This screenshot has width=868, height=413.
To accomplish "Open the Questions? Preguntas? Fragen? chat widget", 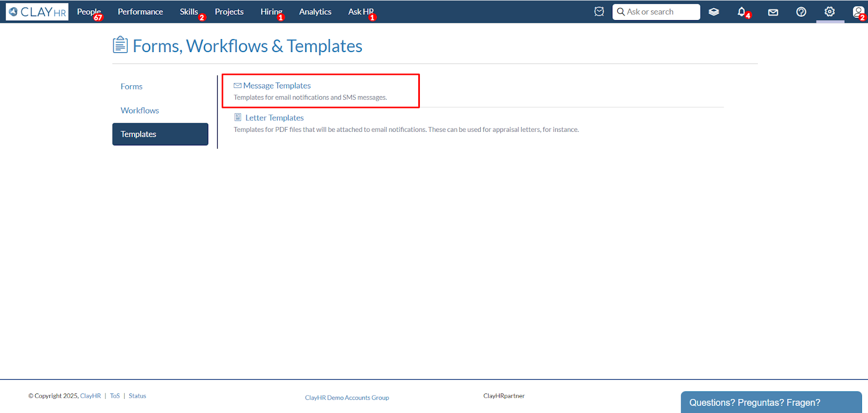I will coord(771,402).
